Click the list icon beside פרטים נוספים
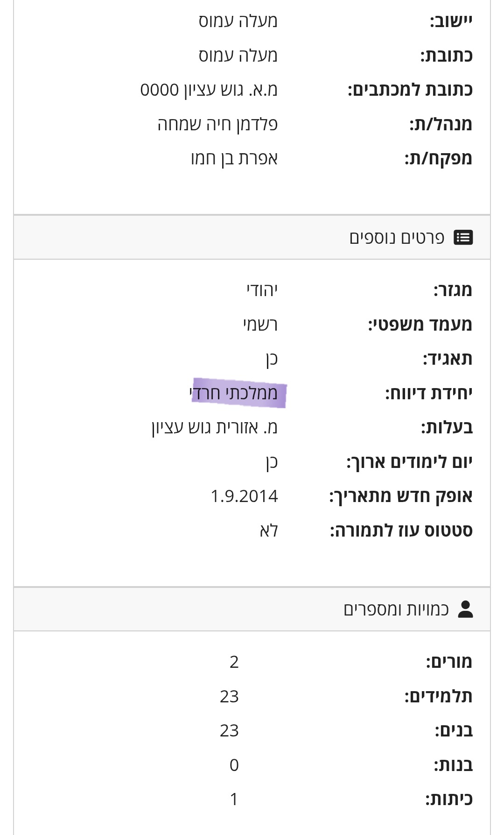Screen dimensions: 504x835 tap(463, 238)
